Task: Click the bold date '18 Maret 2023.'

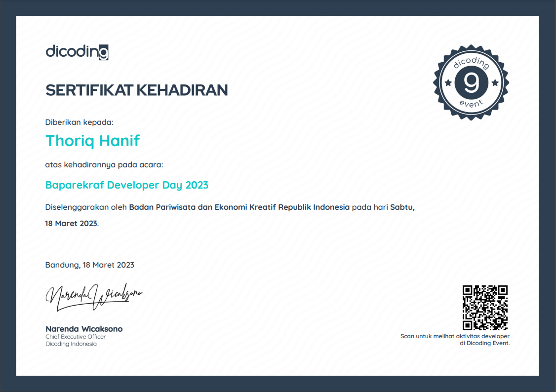Action: (x=72, y=223)
